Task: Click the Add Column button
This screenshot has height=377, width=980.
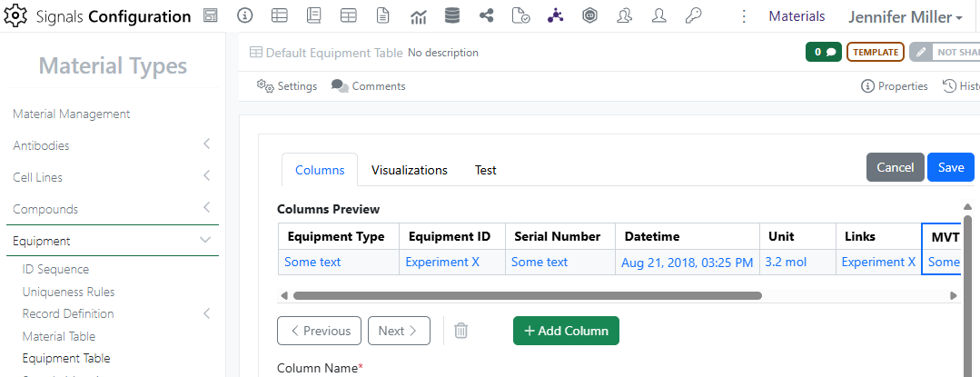Action: coord(566,331)
